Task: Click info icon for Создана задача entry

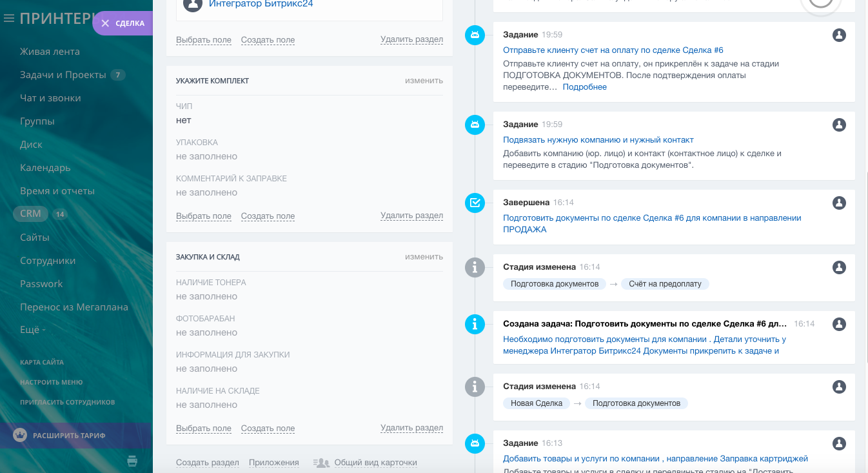Action: tap(475, 324)
